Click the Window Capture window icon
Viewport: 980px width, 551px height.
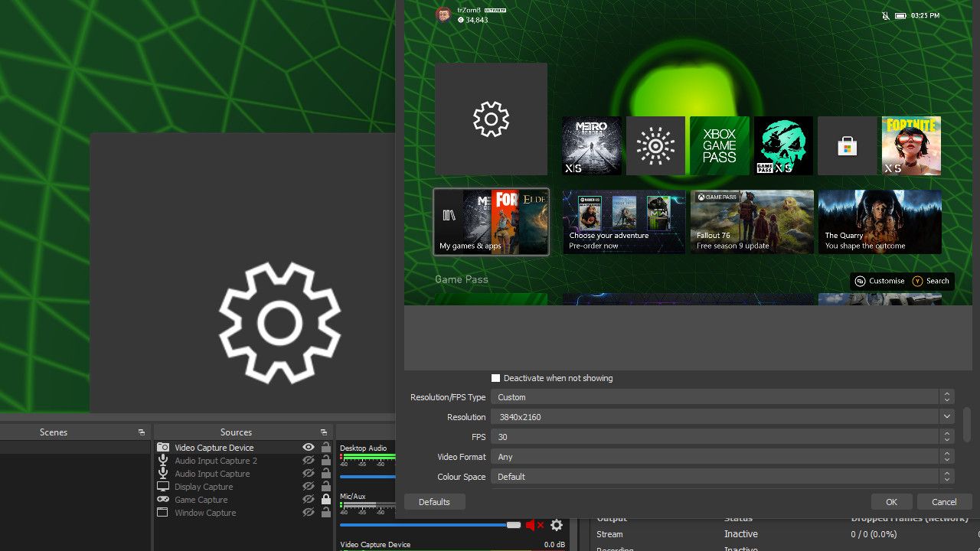tap(162, 513)
